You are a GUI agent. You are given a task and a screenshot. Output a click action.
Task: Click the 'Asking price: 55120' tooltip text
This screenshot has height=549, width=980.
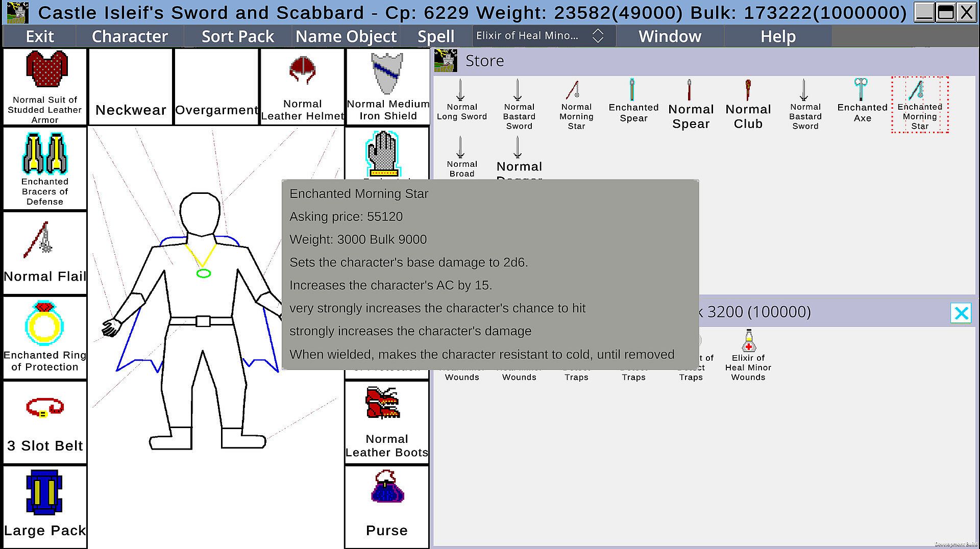coord(346,217)
